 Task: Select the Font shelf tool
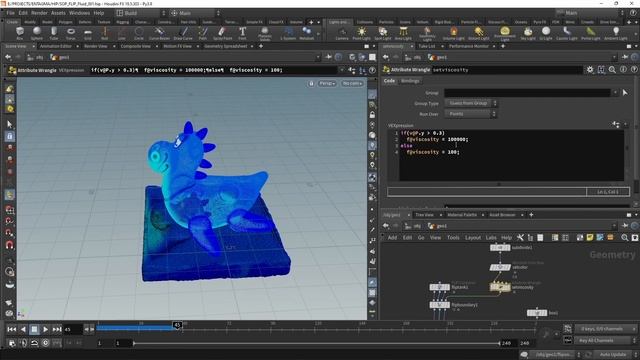pyautogui.click(x=242, y=33)
